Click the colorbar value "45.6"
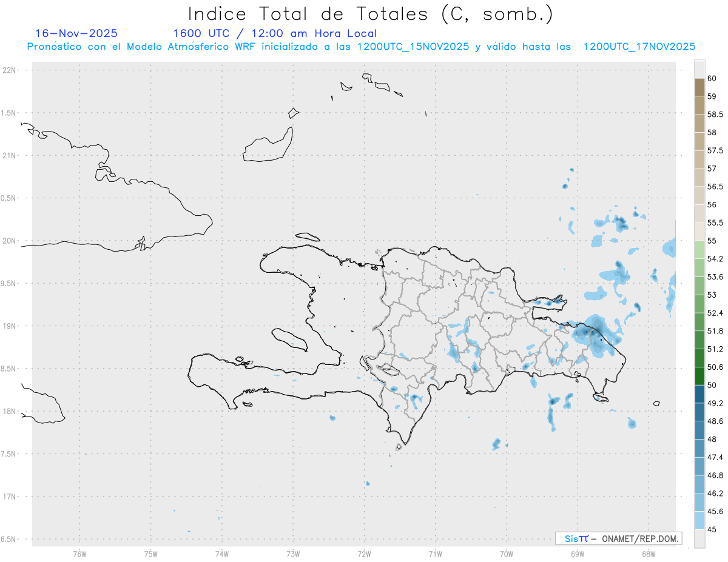 [x=715, y=512]
